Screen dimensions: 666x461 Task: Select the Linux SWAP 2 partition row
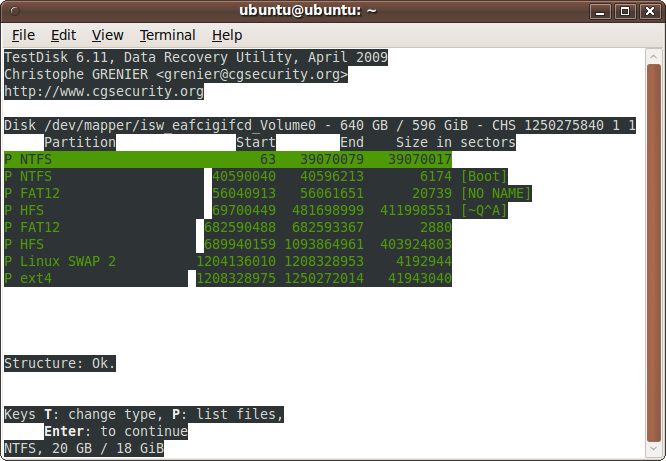point(228,261)
